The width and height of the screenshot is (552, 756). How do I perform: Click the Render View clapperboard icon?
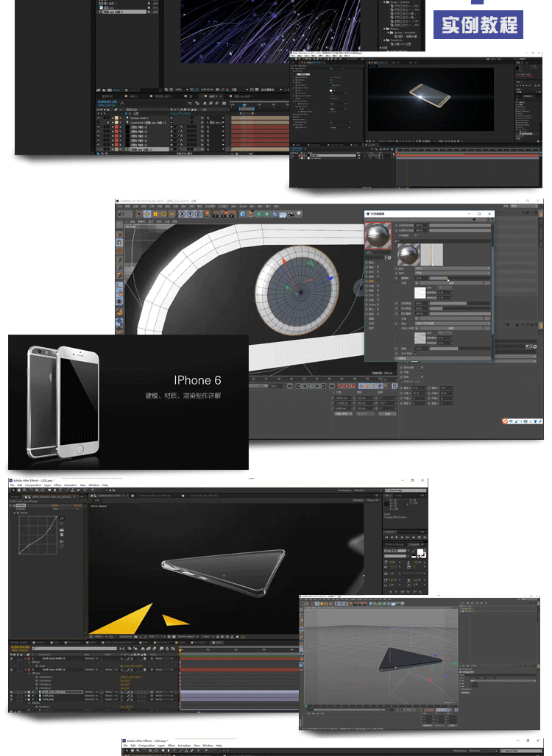(216, 214)
